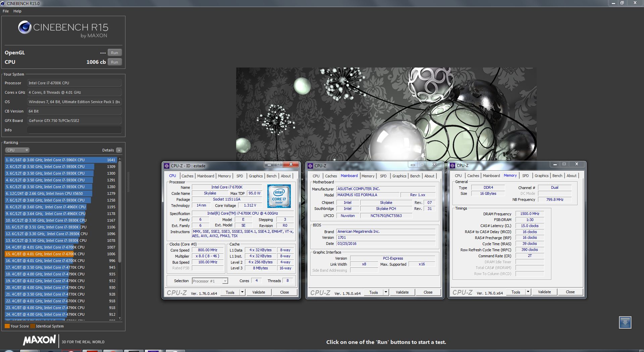The image size is (644, 352).
Task: Click the Details arrow button in Ranking
Action: [x=119, y=150]
